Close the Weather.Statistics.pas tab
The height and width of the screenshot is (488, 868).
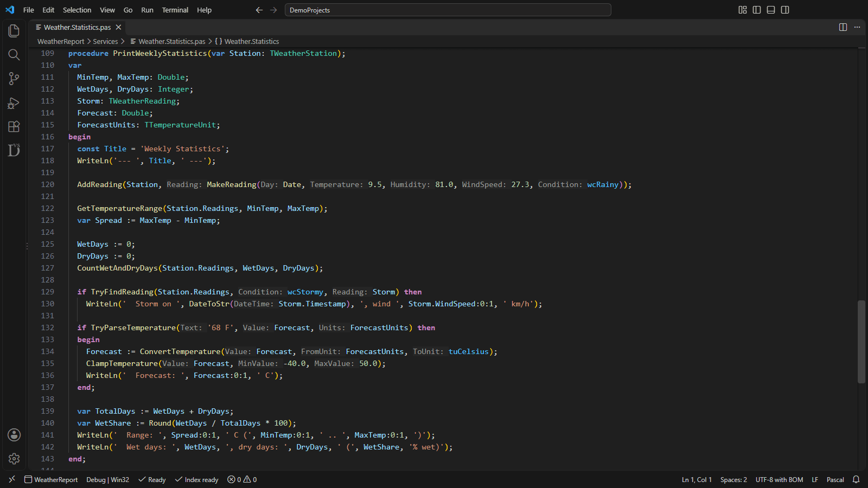click(118, 27)
